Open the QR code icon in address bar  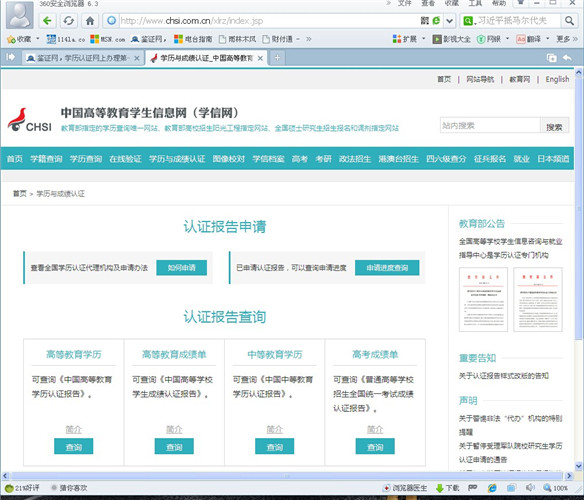point(425,20)
